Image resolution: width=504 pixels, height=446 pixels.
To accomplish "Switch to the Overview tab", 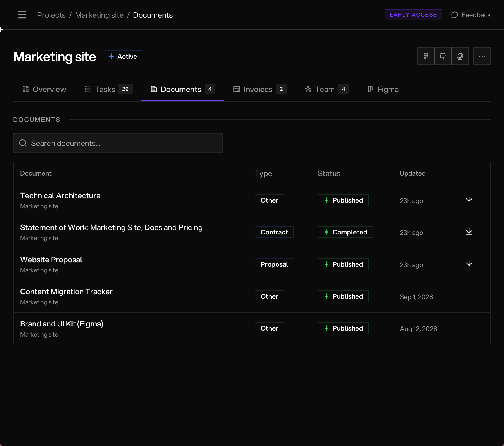I will (x=44, y=89).
